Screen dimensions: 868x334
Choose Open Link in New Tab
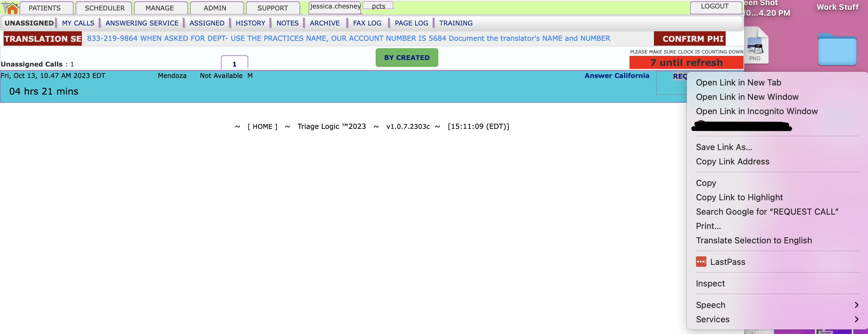point(738,82)
